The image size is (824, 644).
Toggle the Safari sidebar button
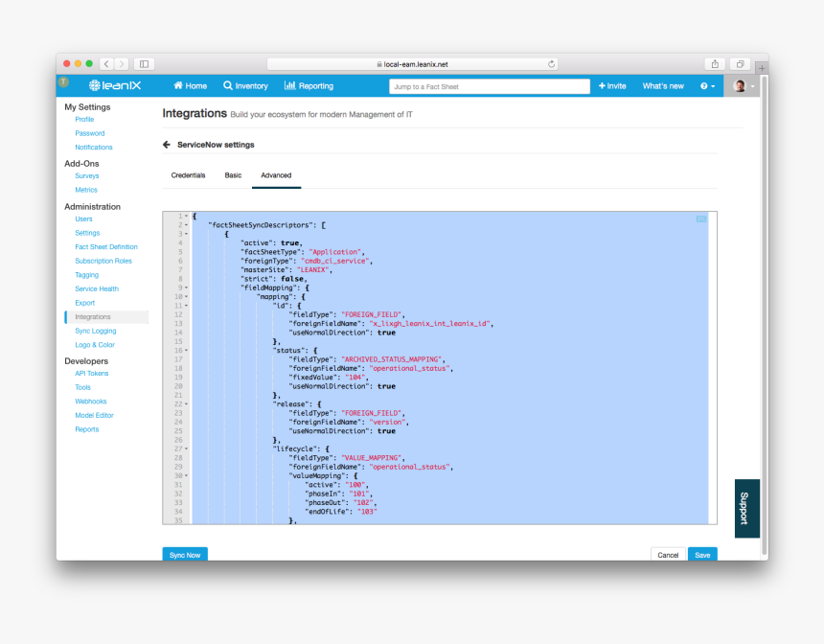tap(144, 64)
